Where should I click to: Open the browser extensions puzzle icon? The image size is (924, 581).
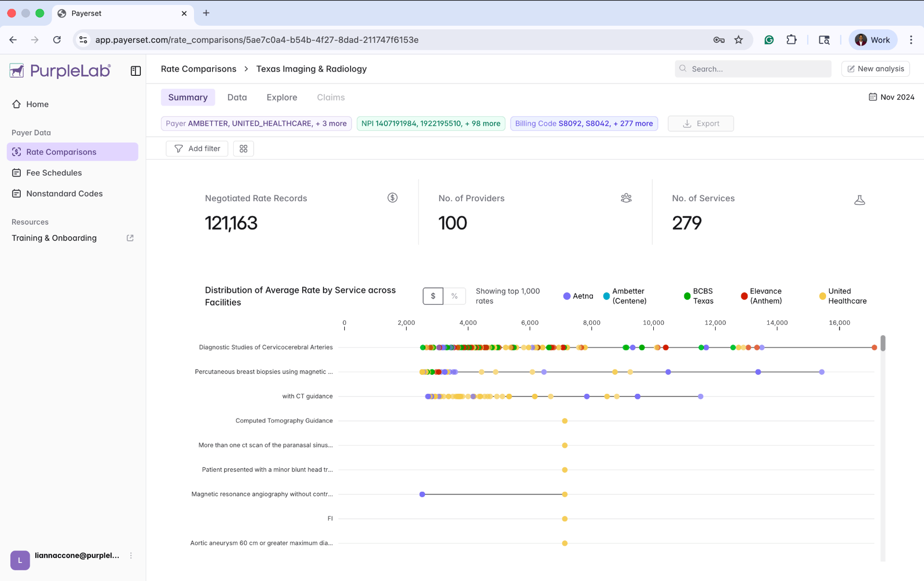coord(791,40)
